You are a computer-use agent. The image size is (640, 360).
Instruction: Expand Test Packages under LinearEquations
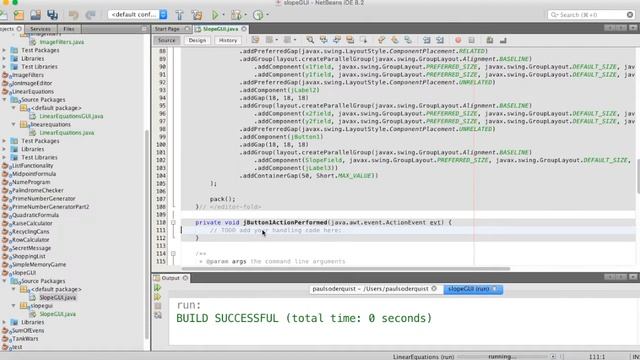tap(4, 141)
